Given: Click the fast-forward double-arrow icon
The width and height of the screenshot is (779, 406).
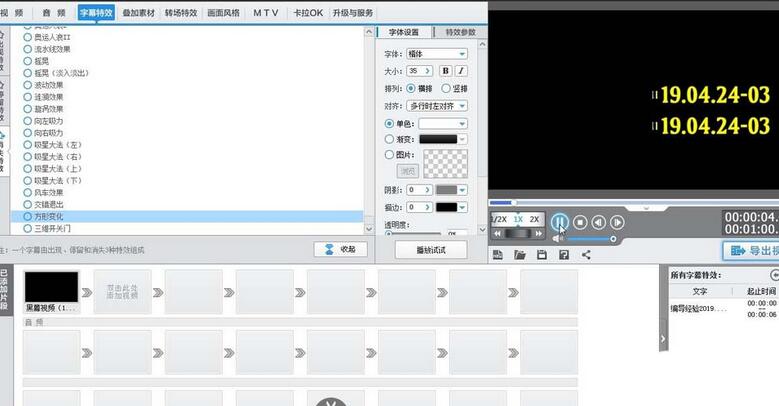Looking at the screenshot, I should tap(539, 233).
